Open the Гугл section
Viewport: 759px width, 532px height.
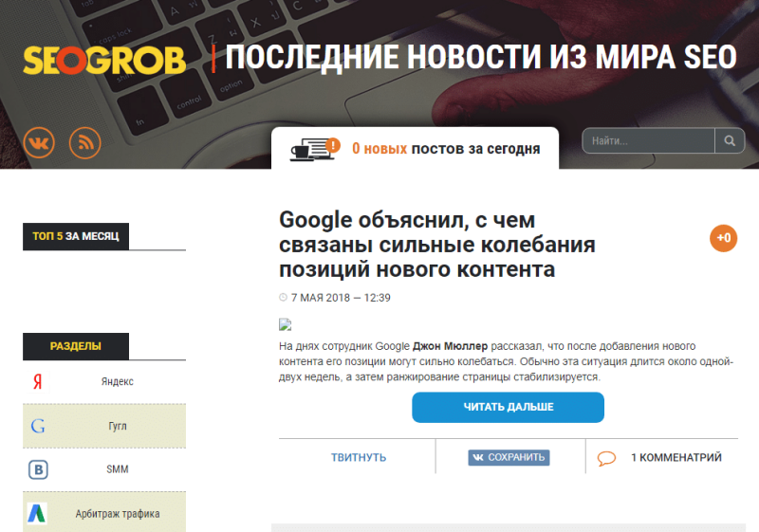click(104, 426)
